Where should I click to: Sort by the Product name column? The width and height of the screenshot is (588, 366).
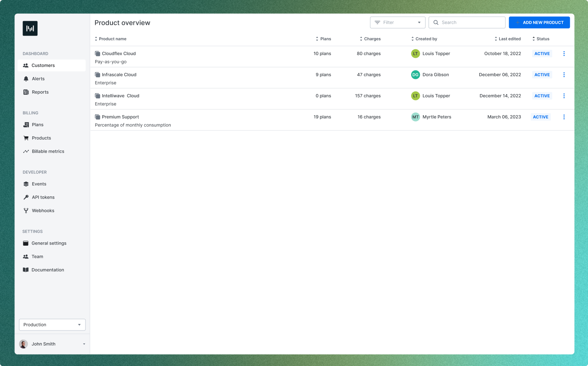click(x=111, y=39)
